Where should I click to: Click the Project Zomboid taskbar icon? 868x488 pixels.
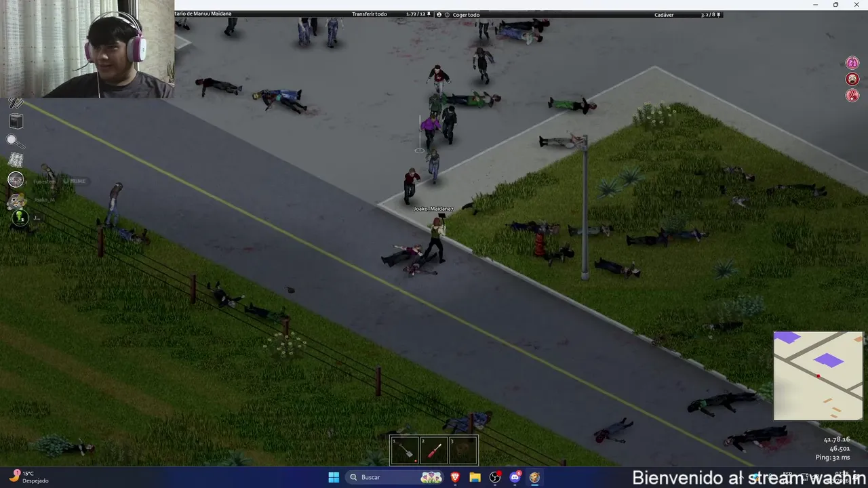(534, 477)
